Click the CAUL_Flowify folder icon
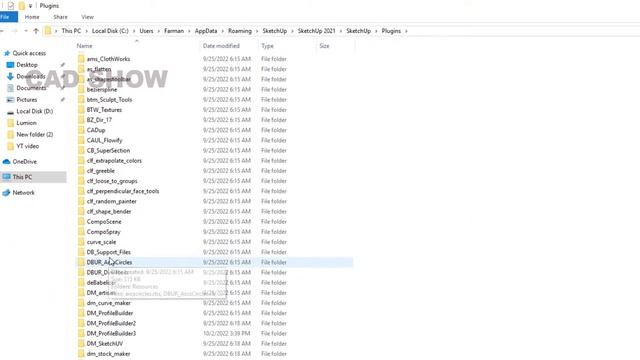 point(81,140)
